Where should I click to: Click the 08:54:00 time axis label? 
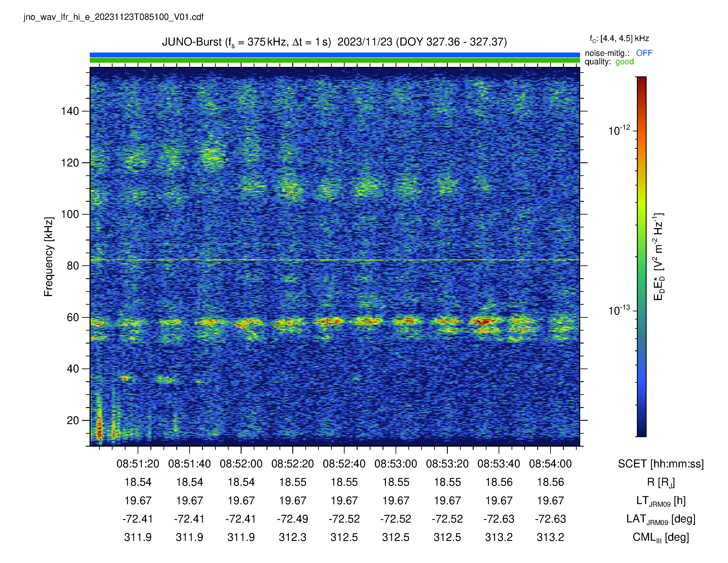click(550, 464)
